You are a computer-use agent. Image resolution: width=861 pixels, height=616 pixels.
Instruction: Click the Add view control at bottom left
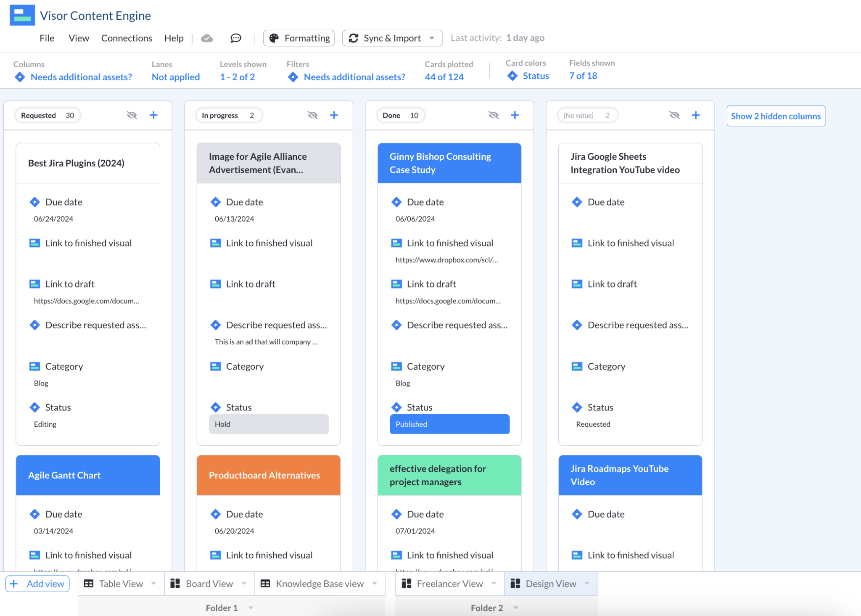37,584
